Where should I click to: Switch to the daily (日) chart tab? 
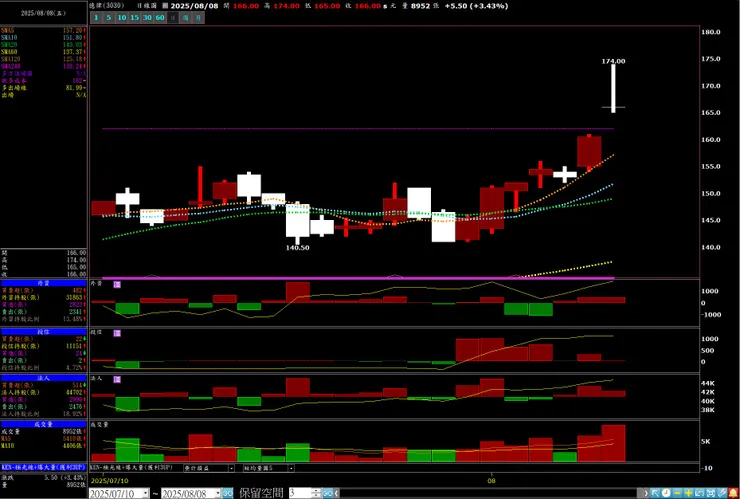(173, 18)
